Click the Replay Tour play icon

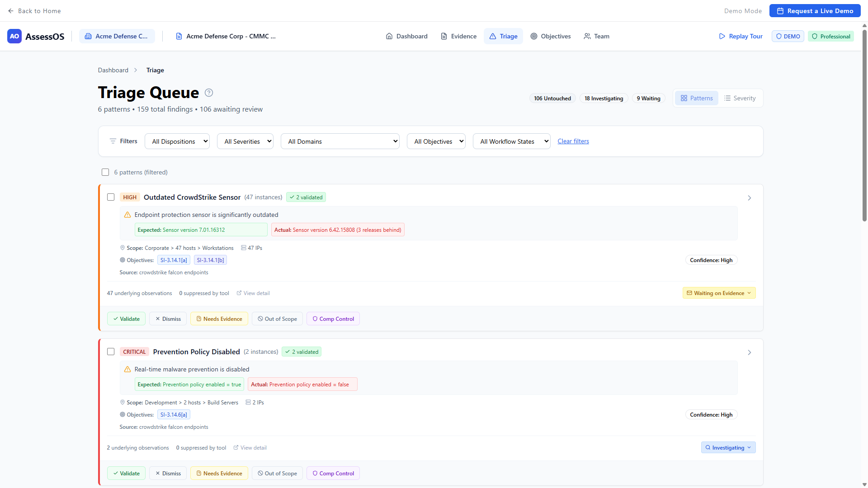click(722, 36)
